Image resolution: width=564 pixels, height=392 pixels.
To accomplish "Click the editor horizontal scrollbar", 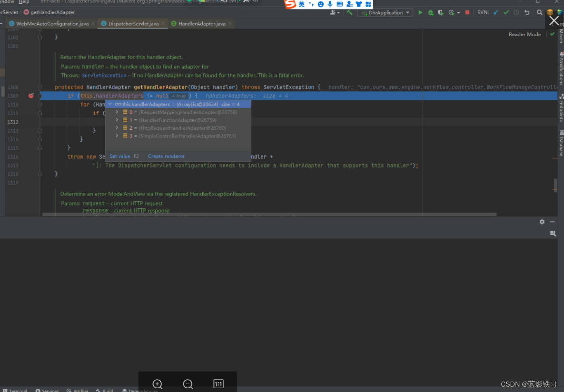I will click(x=269, y=214).
